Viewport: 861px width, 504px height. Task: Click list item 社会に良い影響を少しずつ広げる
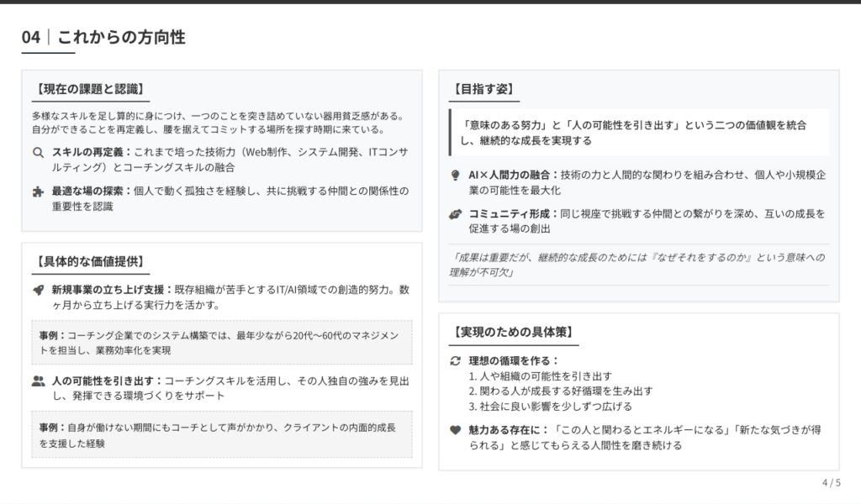[550, 407]
